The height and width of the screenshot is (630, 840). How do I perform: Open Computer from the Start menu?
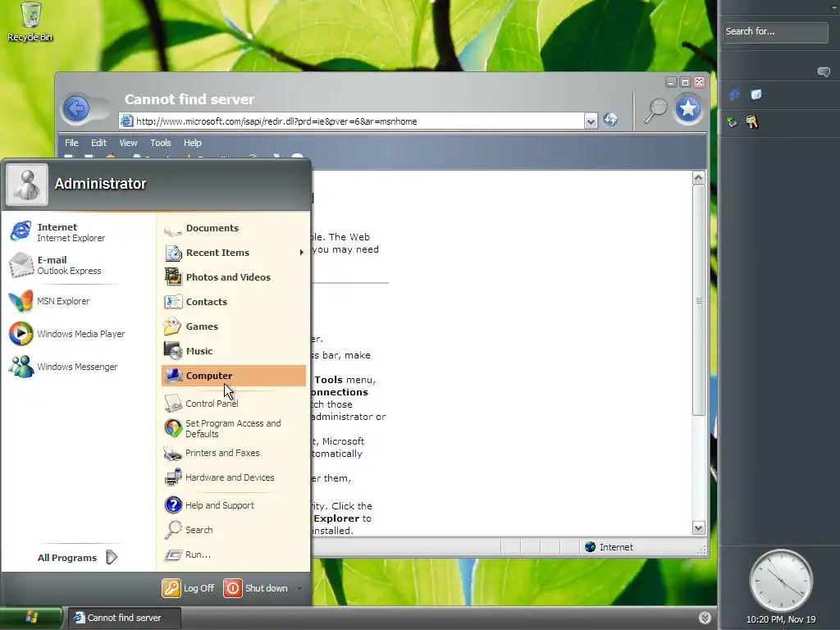coord(234,376)
